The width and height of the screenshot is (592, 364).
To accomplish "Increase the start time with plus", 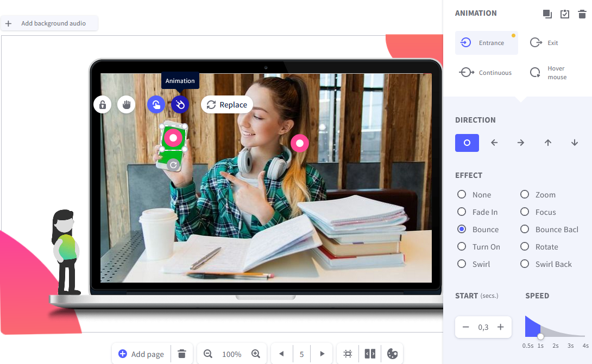I will pos(501,327).
